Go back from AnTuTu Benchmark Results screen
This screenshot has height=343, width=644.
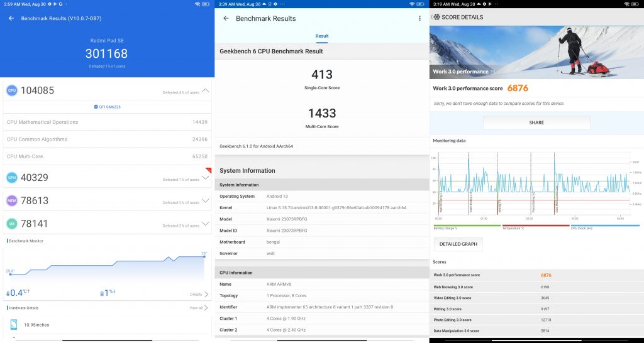11,18
